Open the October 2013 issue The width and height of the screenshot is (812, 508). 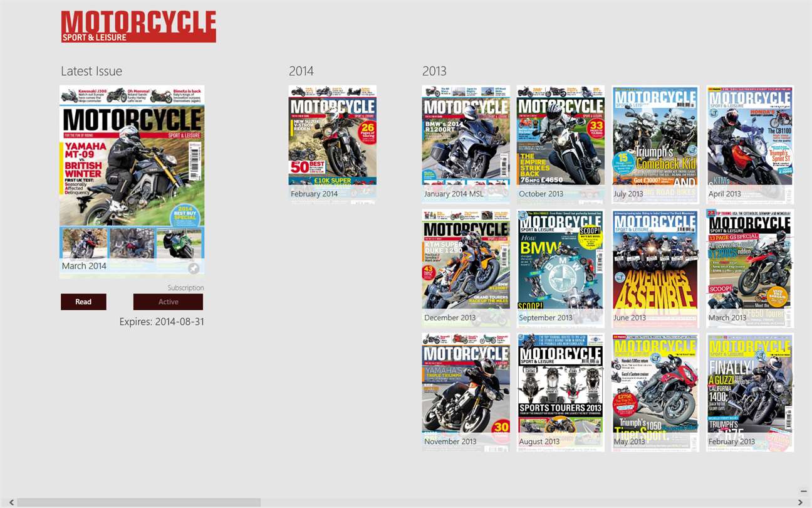point(561,144)
